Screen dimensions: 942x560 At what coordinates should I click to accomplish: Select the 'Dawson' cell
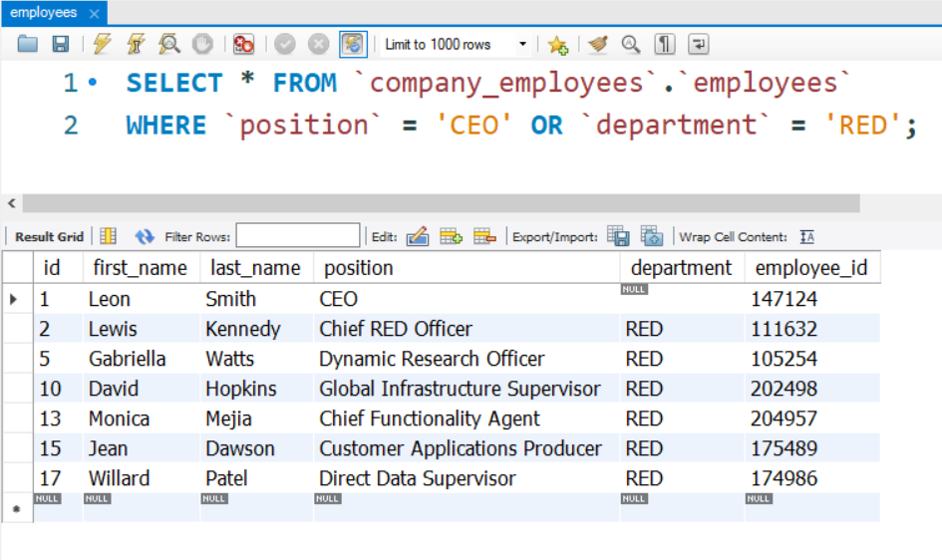256,448
